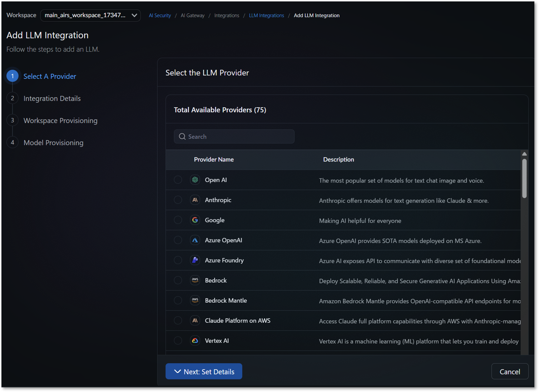Open the LLM Integrations breadcrumb link
Screen dimensions: 539x392
click(x=267, y=15)
